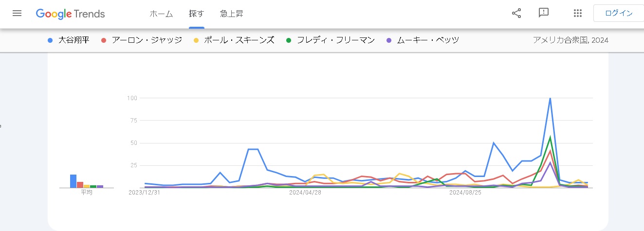644x231 pixels.
Task: Click the Google Trends logo
Action: click(71, 14)
